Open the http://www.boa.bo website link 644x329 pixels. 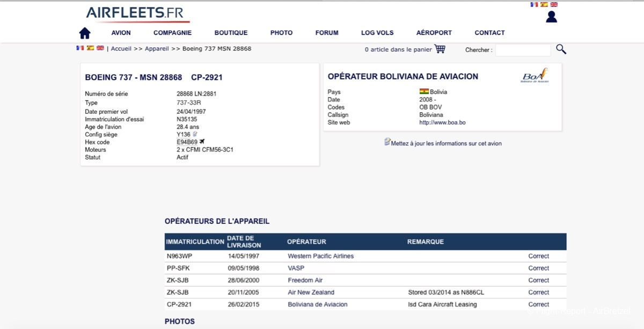coord(442,122)
